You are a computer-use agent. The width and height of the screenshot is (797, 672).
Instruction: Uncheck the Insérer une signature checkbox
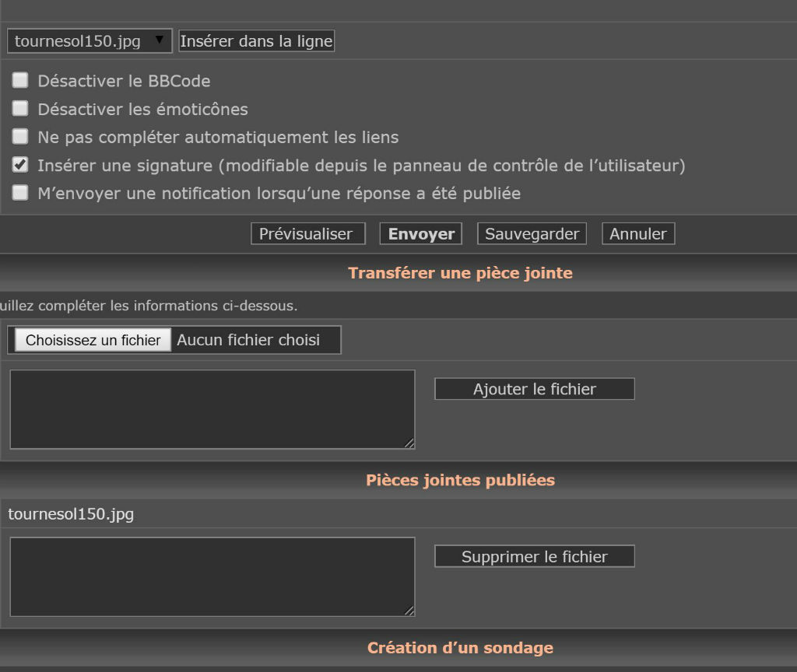click(x=20, y=165)
